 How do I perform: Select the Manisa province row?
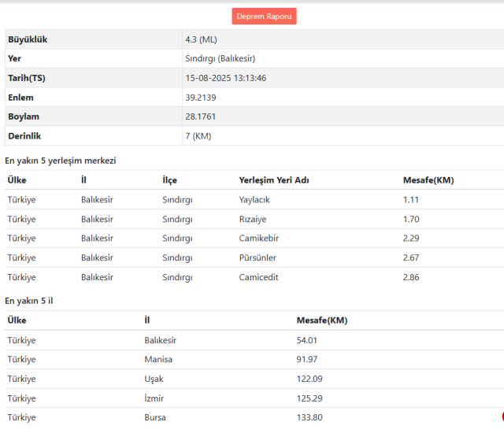tap(254, 360)
